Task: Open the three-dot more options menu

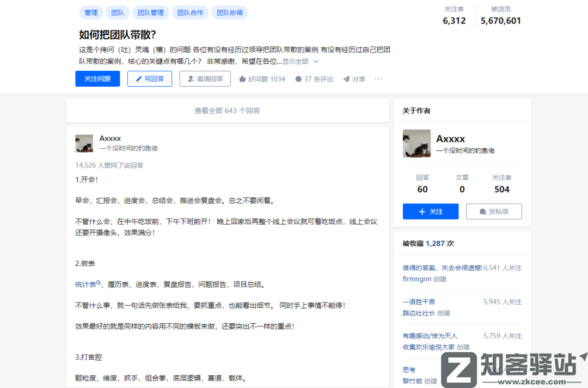Action: (378, 79)
